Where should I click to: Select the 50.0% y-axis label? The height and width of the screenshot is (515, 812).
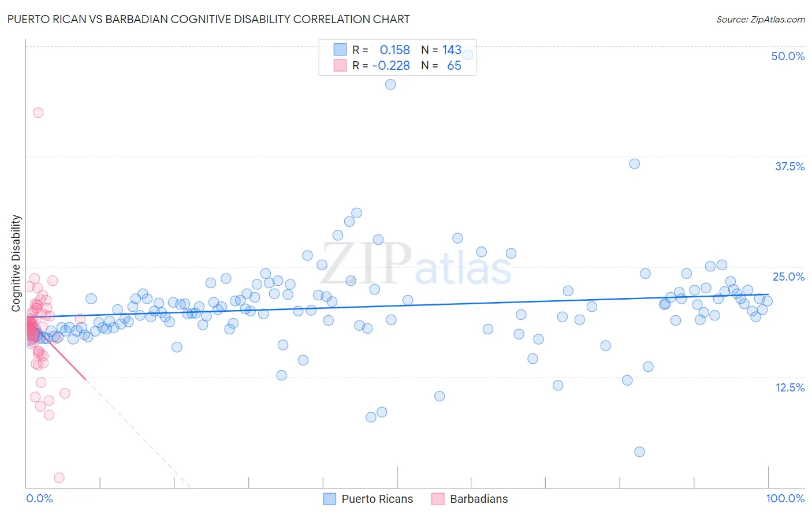tap(788, 56)
